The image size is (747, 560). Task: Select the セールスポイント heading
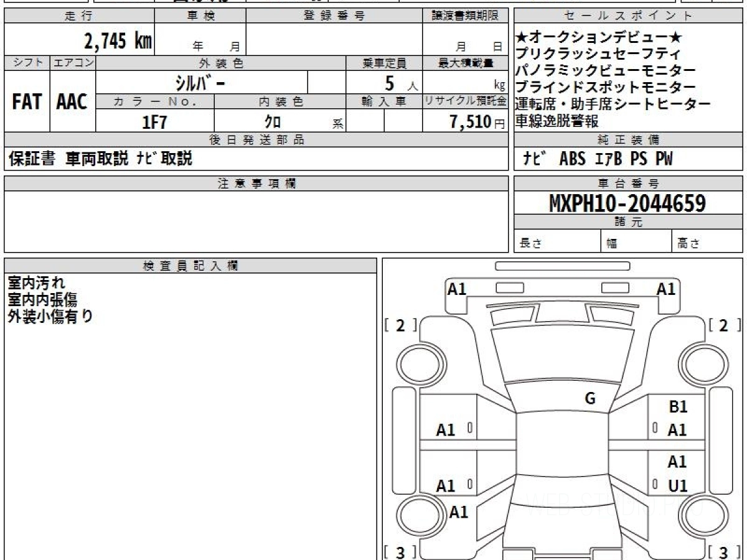[x=629, y=17]
